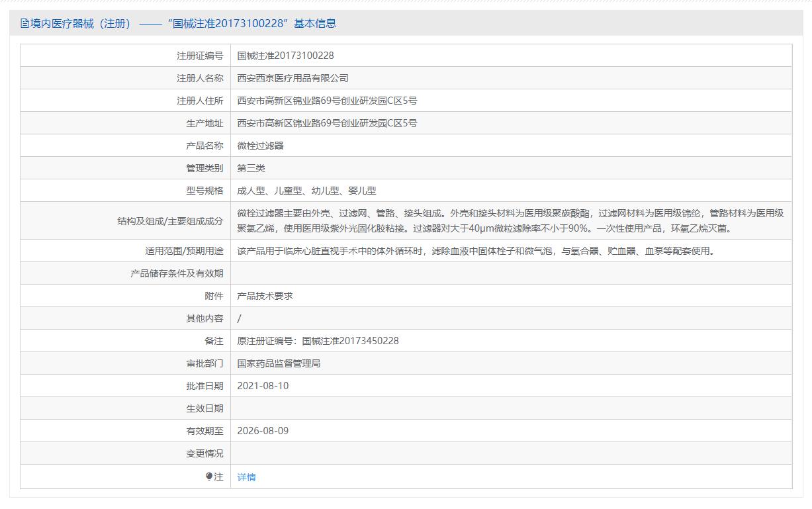Click company name 西安西京医疗用品有限公司
The width and height of the screenshot is (812, 509).
[x=293, y=78]
